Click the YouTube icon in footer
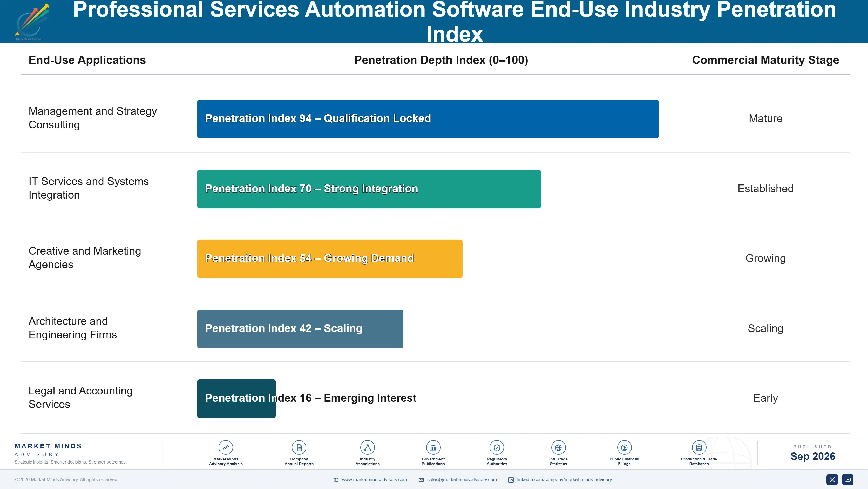 (x=847, y=480)
